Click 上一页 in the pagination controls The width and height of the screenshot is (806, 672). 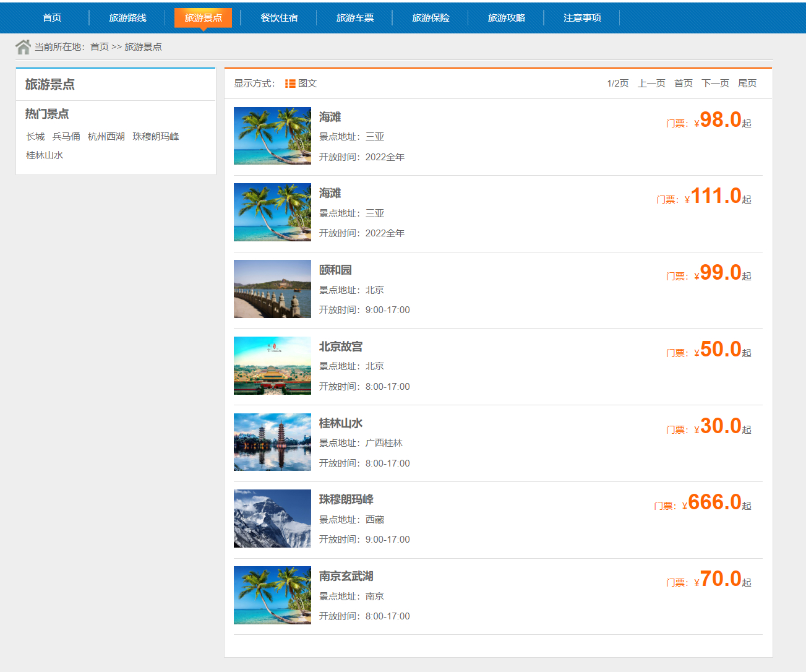point(651,82)
